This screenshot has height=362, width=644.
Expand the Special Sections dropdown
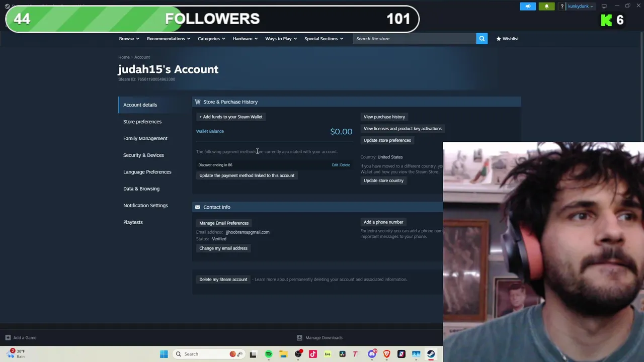pyautogui.click(x=324, y=39)
